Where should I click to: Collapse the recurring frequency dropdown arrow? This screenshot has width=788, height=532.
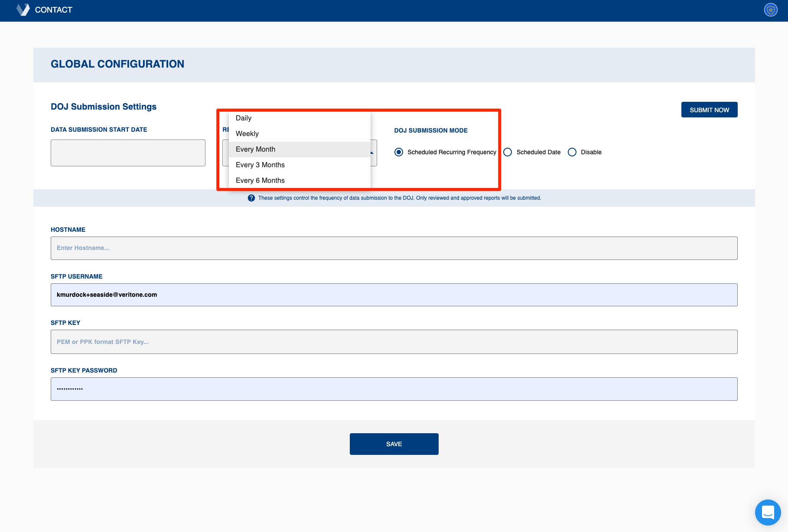[x=372, y=153]
